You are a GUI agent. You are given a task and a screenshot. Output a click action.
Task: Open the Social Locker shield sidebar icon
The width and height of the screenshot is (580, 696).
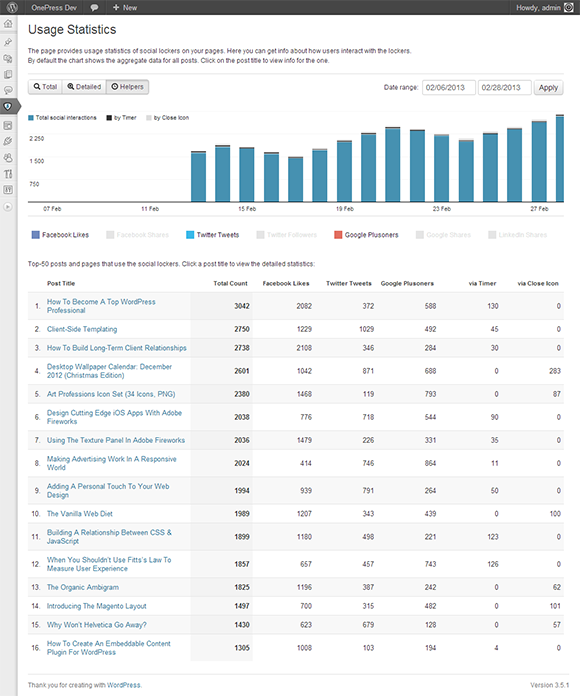click(8, 106)
